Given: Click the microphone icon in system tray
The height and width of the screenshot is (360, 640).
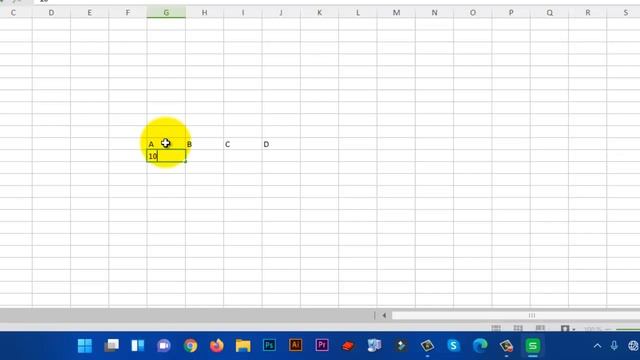Looking at the screenshot, I should 614,346.
